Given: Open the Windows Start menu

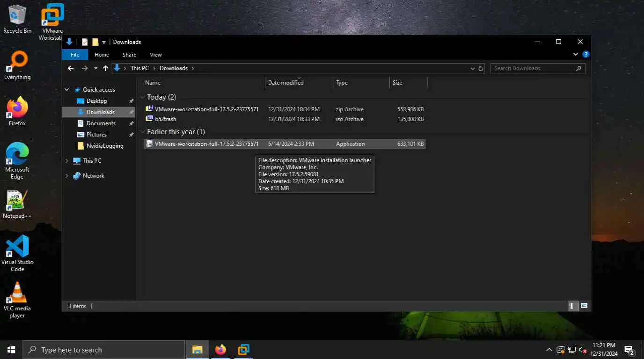Looking at the screenshot, I should [x=11, y=350].
